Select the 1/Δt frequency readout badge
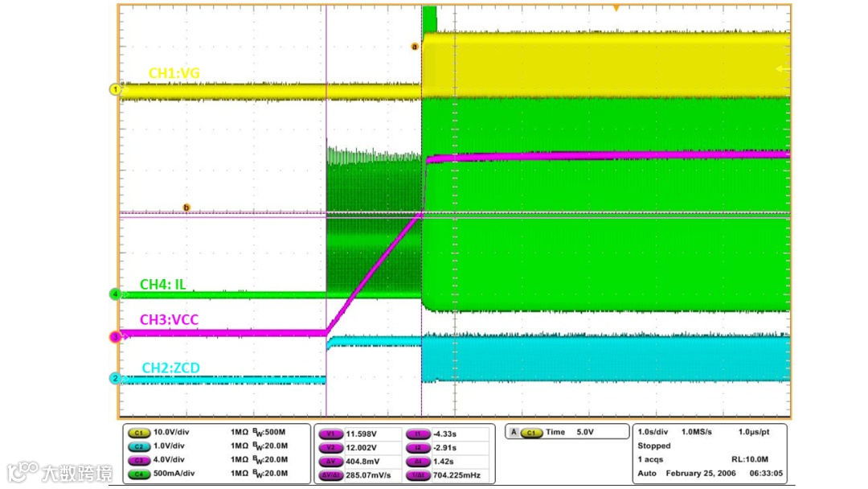 pyautogui.click(x=418, y=475)
